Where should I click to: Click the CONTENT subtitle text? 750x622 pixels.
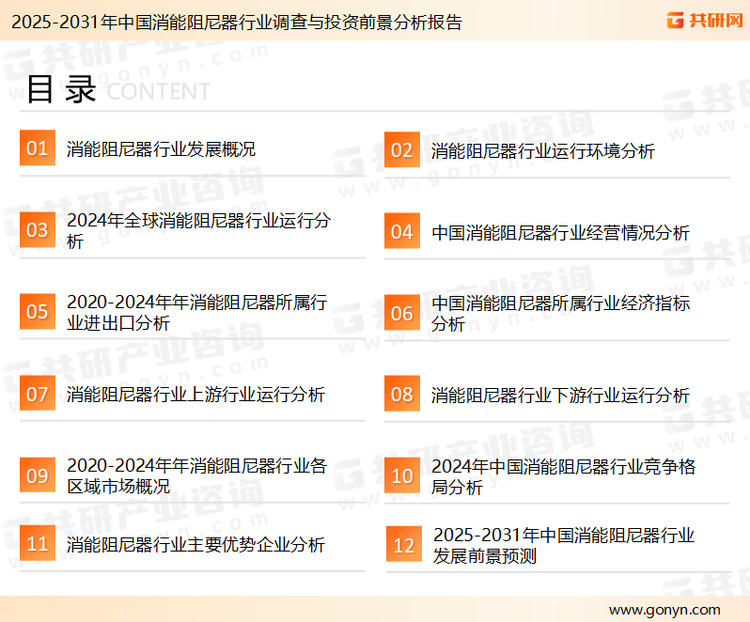point(158,91)
